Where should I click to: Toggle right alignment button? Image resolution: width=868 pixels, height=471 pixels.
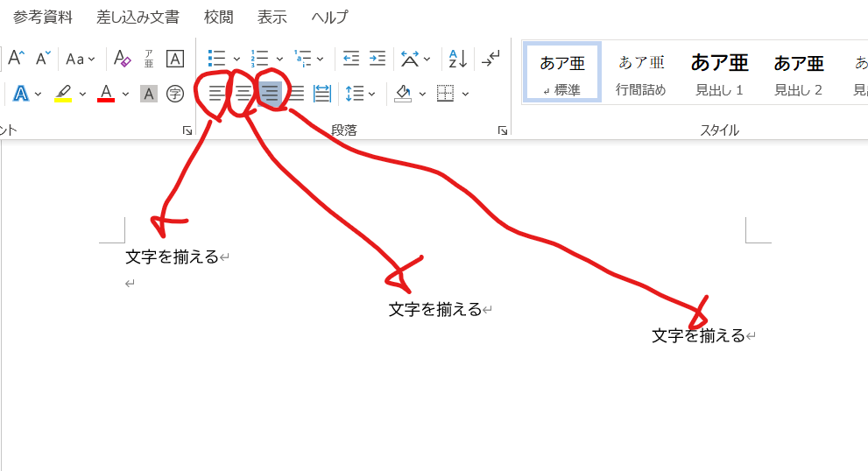tap(271, 94)
